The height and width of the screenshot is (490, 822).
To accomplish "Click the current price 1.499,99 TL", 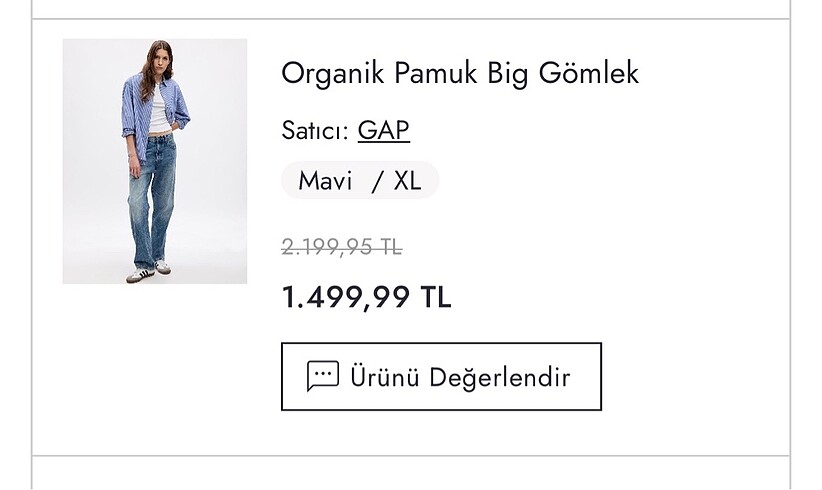I will pyautogui.click(x=366, y=297).
